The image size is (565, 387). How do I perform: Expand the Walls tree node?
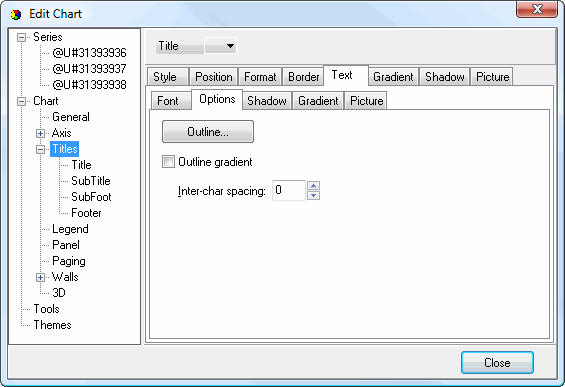[40, 277]
